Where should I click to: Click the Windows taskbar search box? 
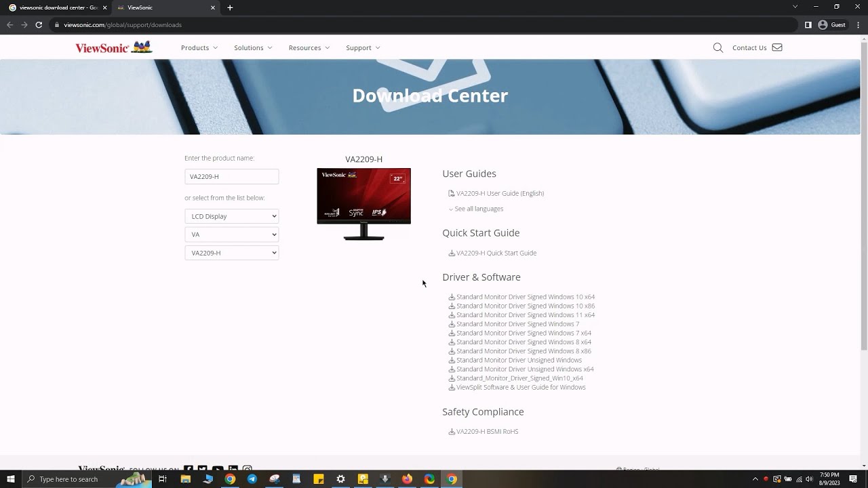87,479
